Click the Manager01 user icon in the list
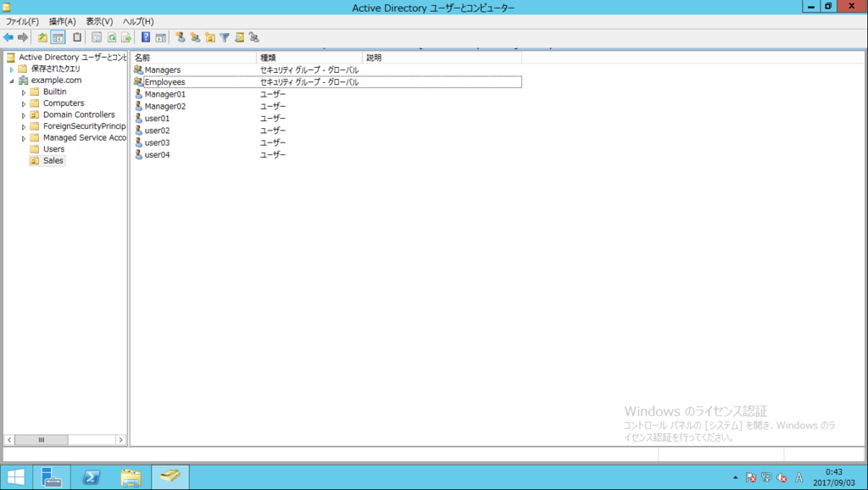 [x=138, y=94]
